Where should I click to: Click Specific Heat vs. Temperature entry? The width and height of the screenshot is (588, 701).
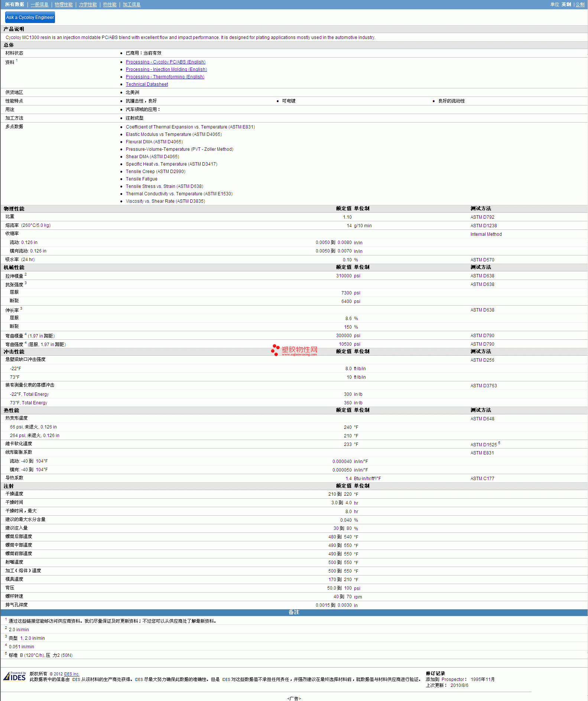[172, 164]
